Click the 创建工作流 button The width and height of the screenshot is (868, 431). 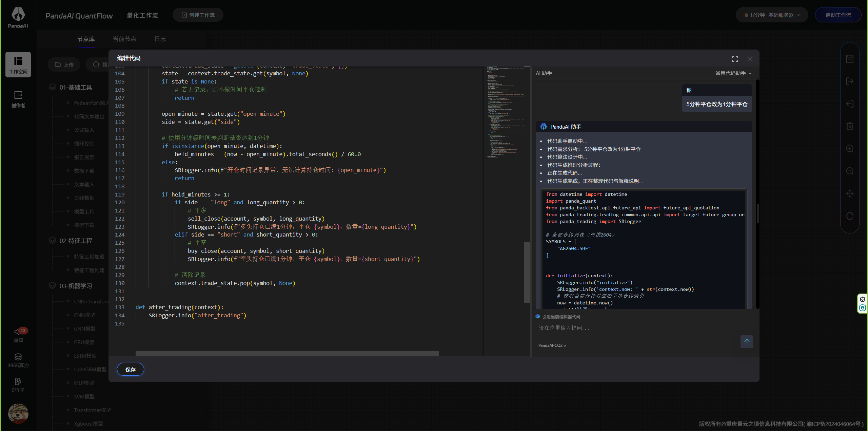point(198,15)
